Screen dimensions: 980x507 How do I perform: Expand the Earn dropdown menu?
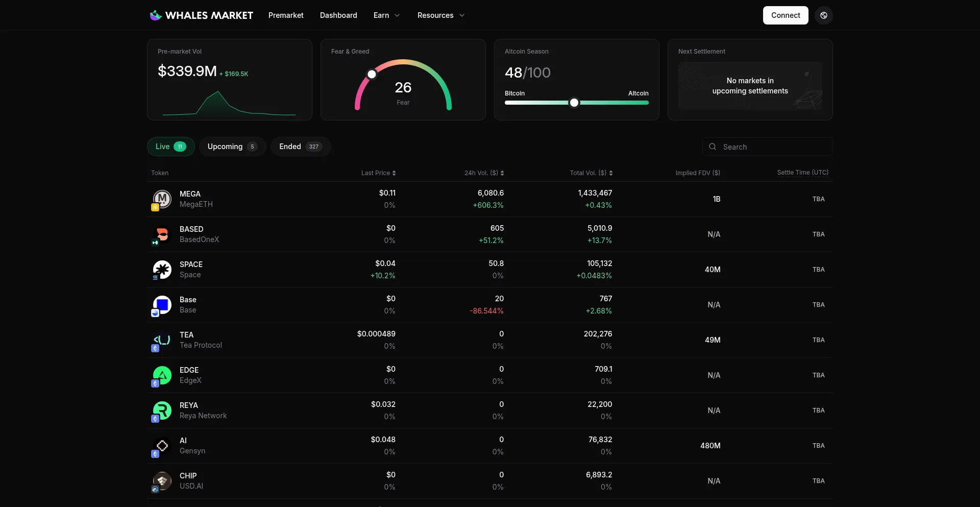tap(387, 15)
